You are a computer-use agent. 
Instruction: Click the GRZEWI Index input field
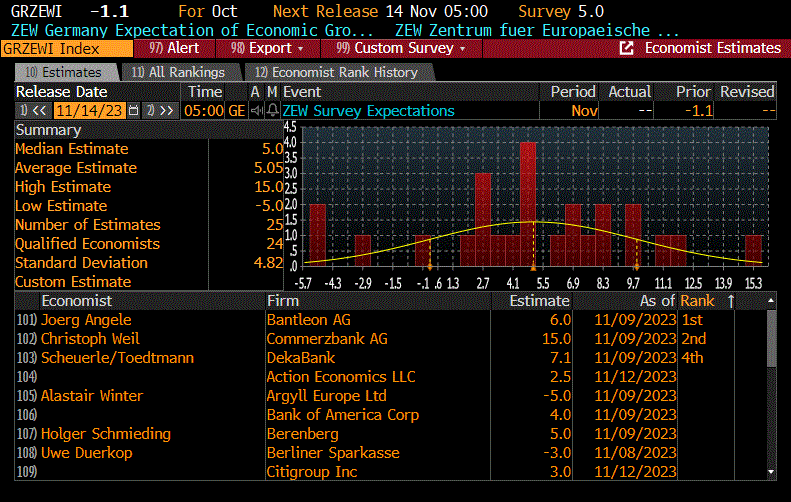pyautogui.click(x=67, y=49)
